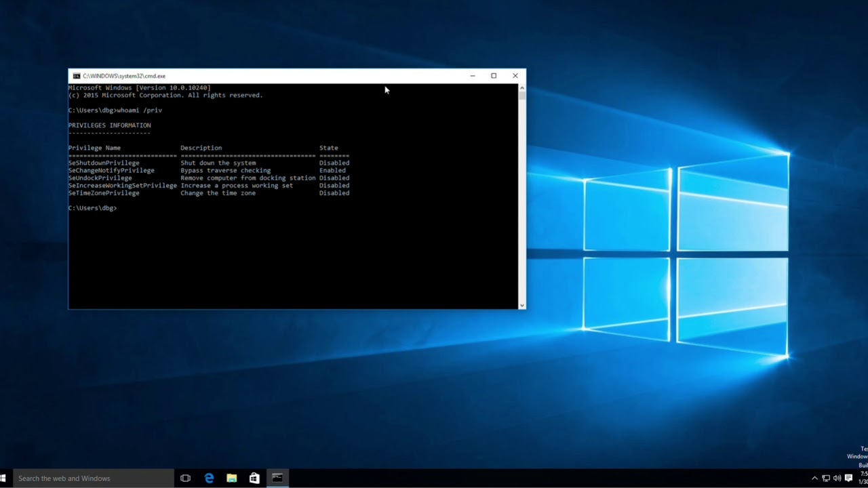Click 'Bypass traverse checking' description
868x488 pixels.
pos(226,171)
